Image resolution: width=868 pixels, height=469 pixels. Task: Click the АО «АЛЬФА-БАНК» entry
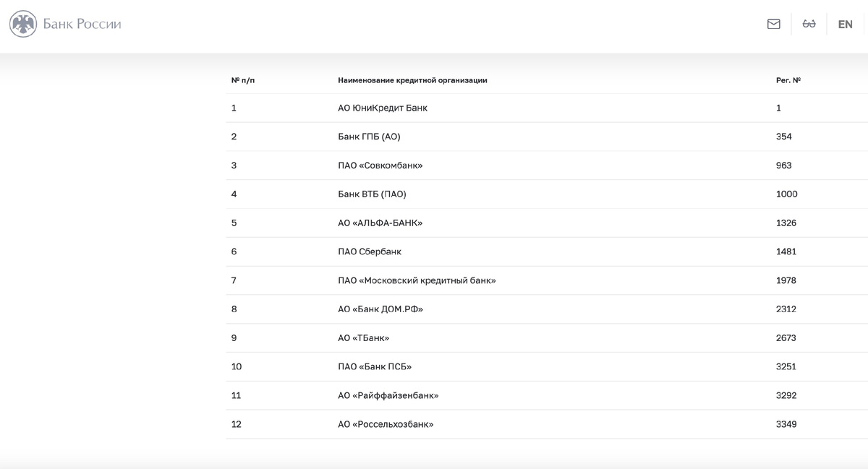coord(380,223)
